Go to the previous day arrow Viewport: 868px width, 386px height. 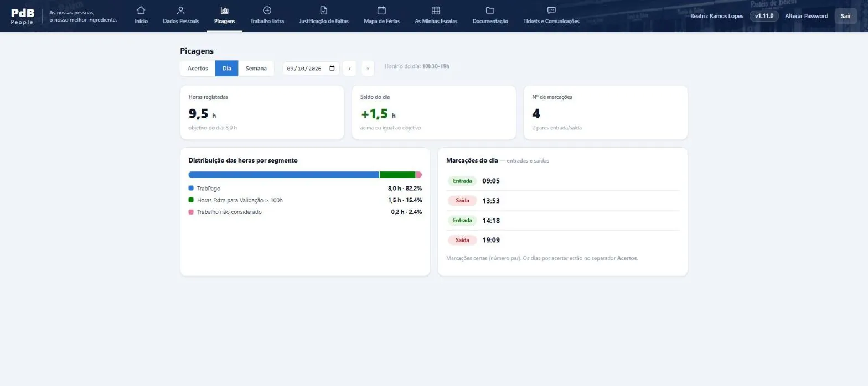pyautogui.click(x=349, y=69)
